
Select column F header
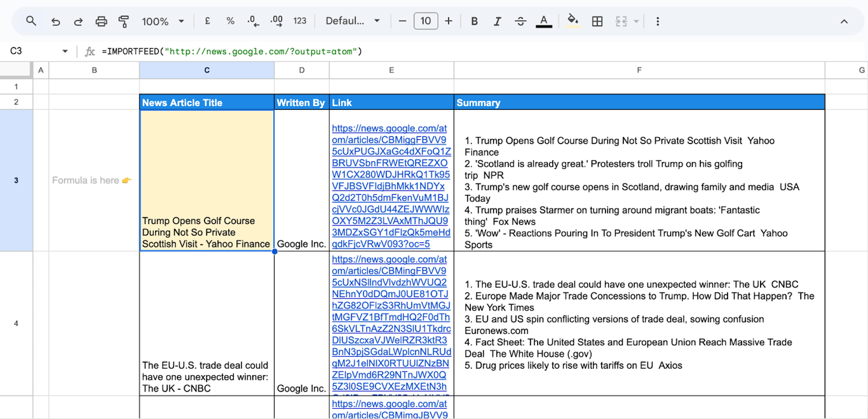[639, 70]
